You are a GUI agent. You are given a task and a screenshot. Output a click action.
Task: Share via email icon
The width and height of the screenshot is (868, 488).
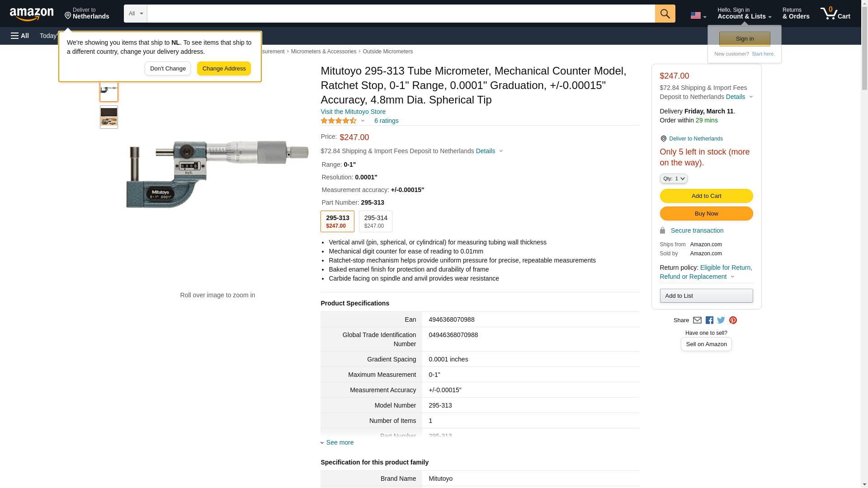click(697, 320)
